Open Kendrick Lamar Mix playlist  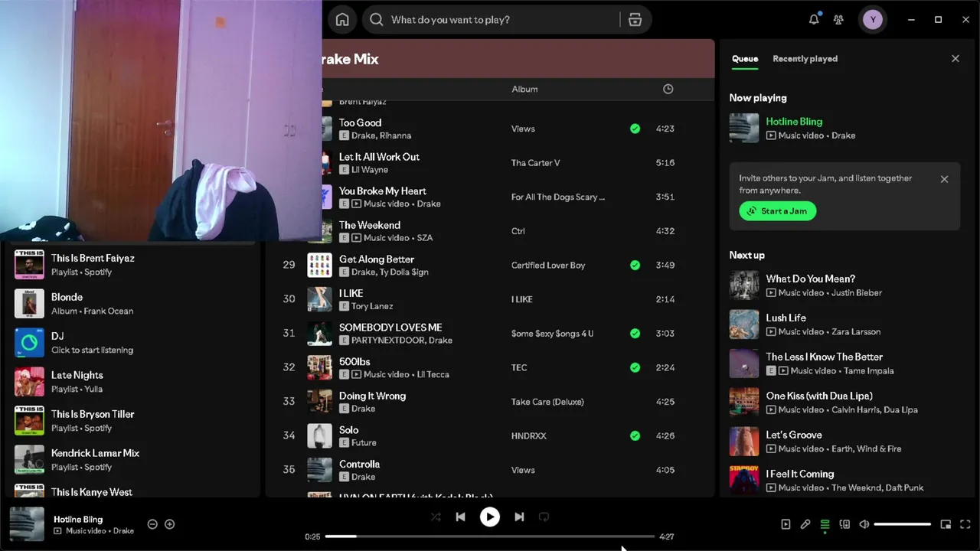point(132,460)
